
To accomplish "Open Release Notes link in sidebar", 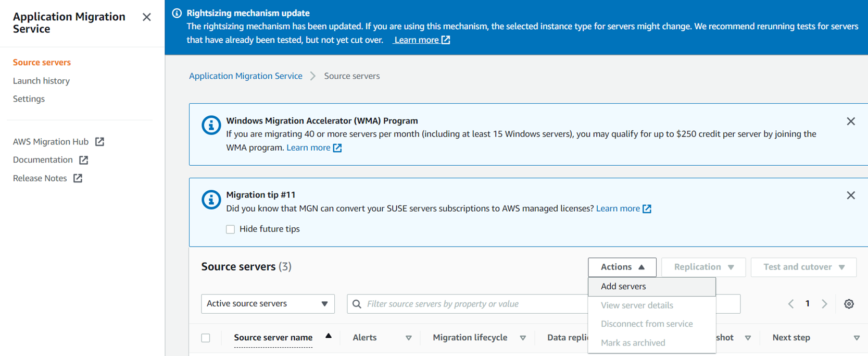I will [40, 178].
